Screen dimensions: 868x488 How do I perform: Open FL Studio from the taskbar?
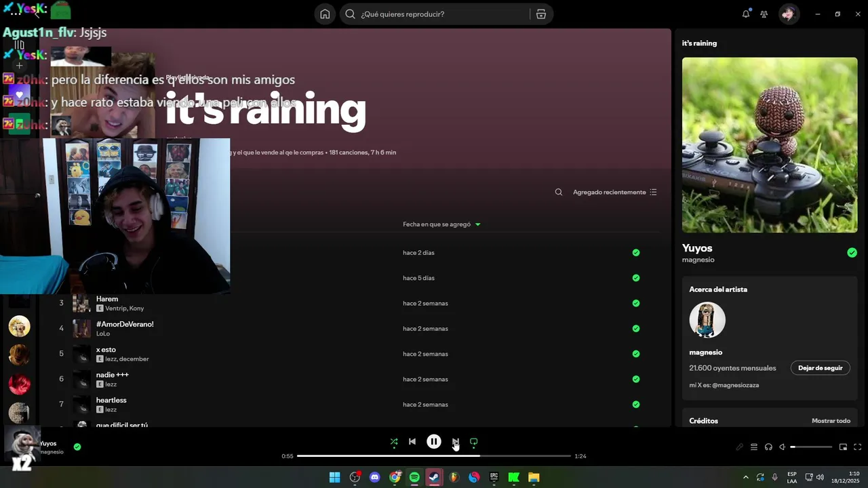click(454, 478)
